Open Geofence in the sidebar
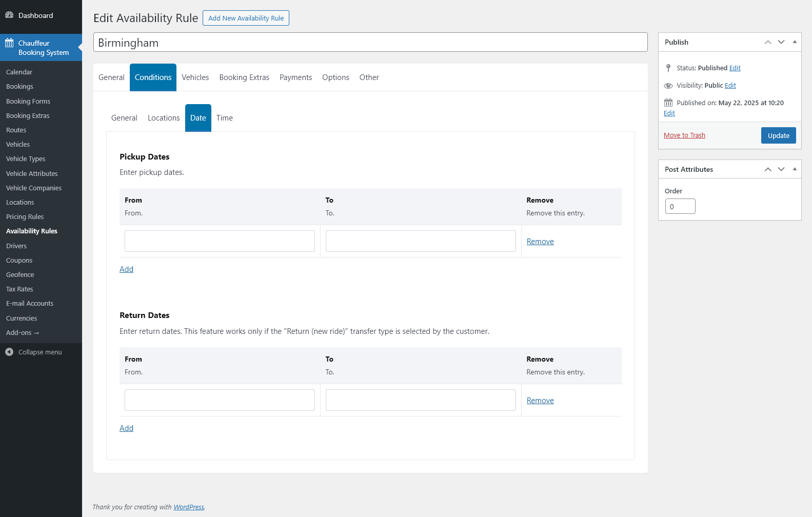The width and height of the screenshot is (812, 517). point(20,275)
